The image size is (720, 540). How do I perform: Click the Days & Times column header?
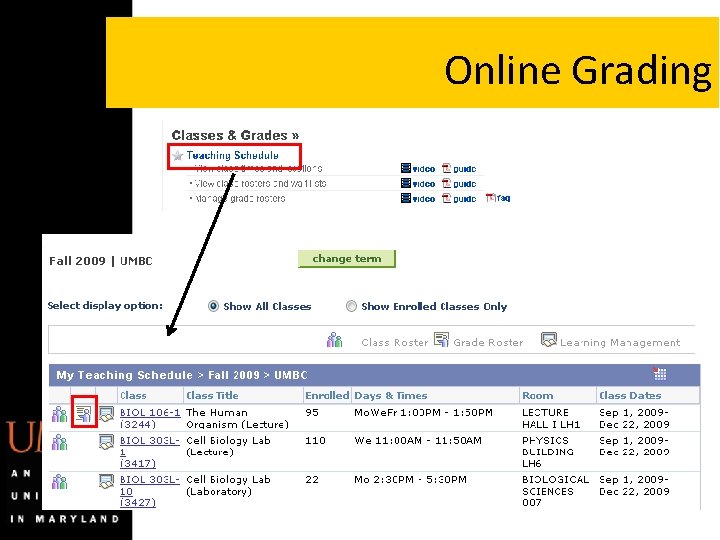391,395
